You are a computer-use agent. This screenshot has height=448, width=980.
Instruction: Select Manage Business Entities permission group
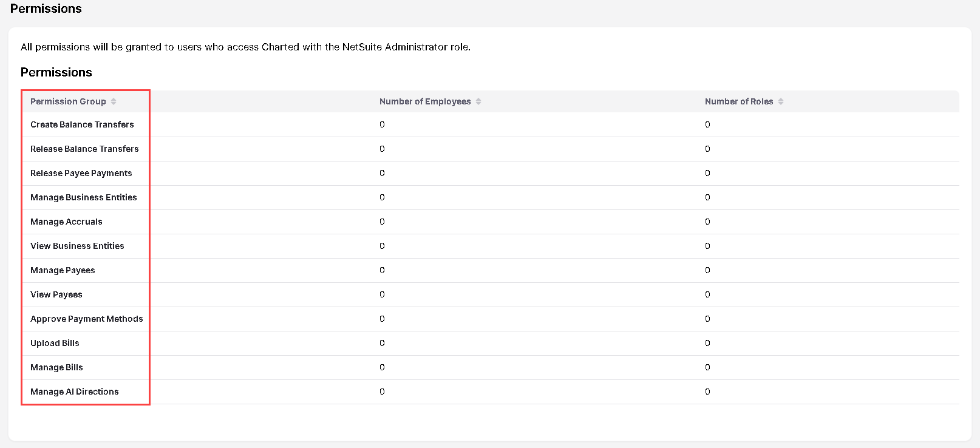tap(83, 197)
